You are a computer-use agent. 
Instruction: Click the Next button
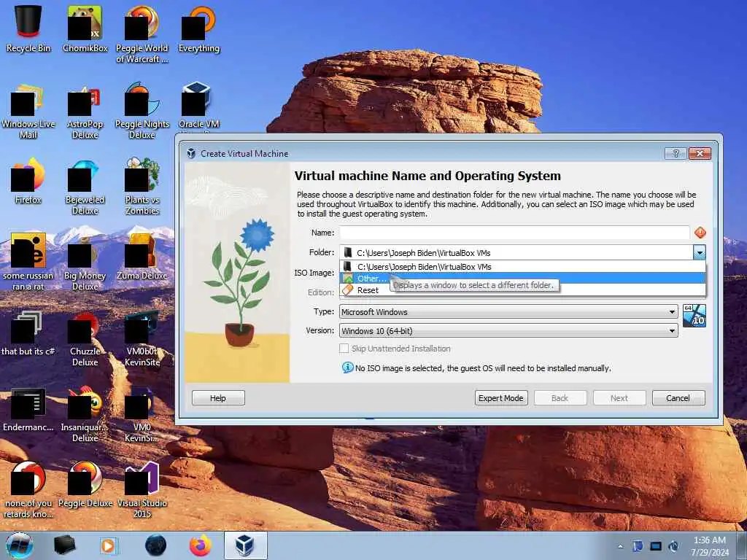pos(619,398)
